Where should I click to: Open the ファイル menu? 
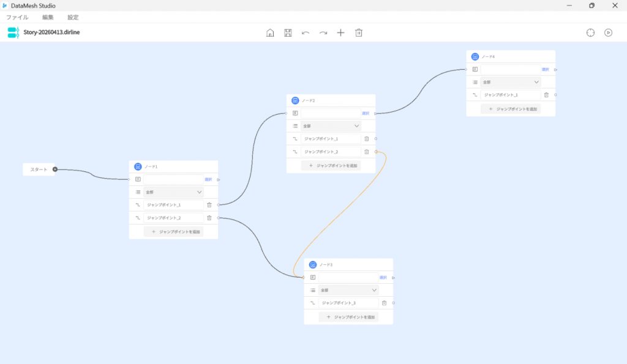tap(17, 17)
